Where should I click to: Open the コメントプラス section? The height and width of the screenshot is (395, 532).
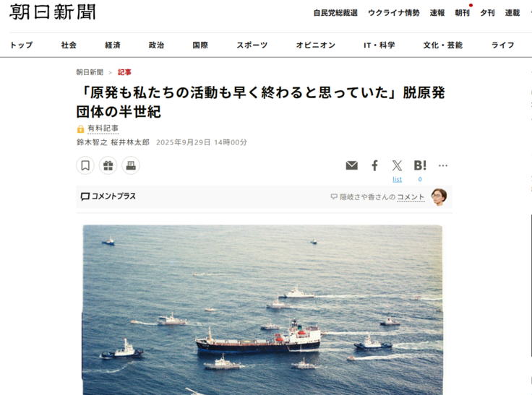[108, 196]
